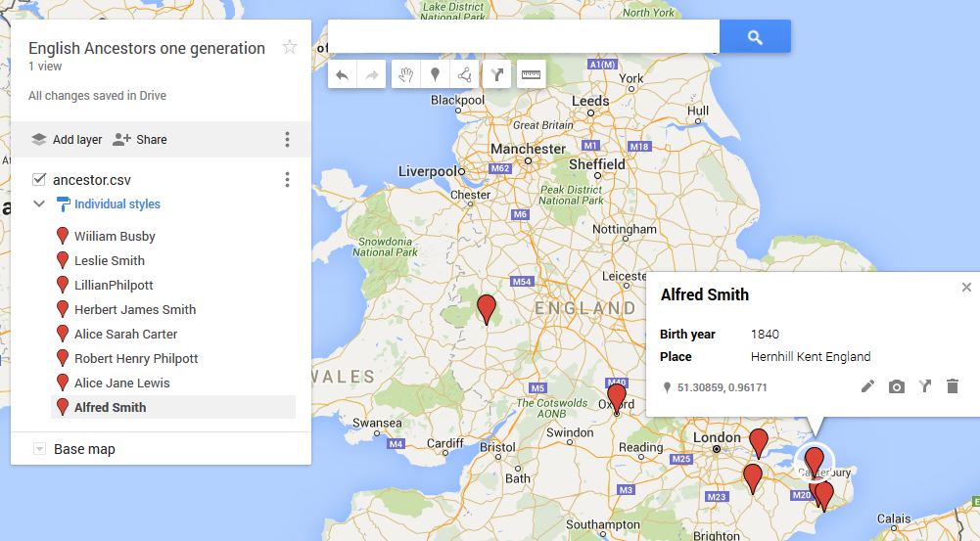The width and height of the screenshot is (980, 541).
Task: Select the Measure distances ruler tool
Action: 532,75
